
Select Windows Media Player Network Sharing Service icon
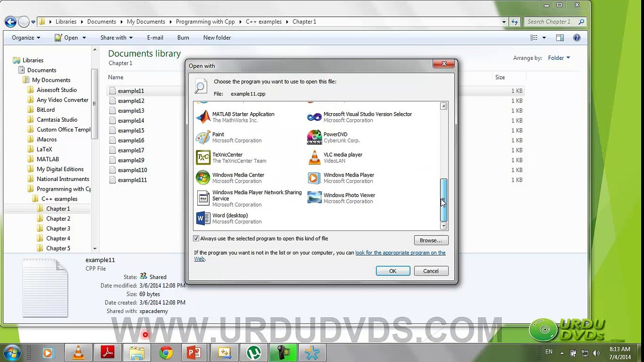pos(203,198)
